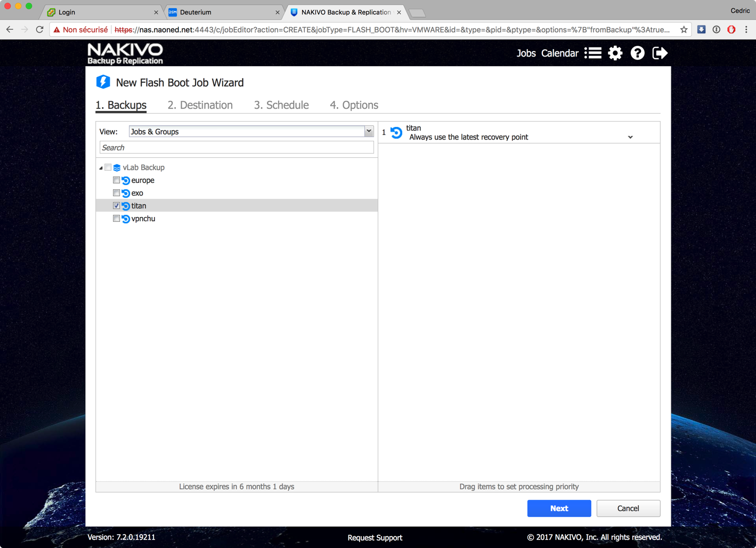This screenshot has width=756, height=548.
Task: Open the list menu icon in header
Action: [593, 53]
